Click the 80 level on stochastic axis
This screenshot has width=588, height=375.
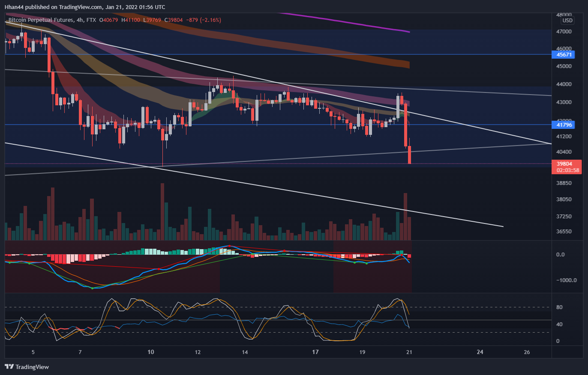[x=558, y=307]
